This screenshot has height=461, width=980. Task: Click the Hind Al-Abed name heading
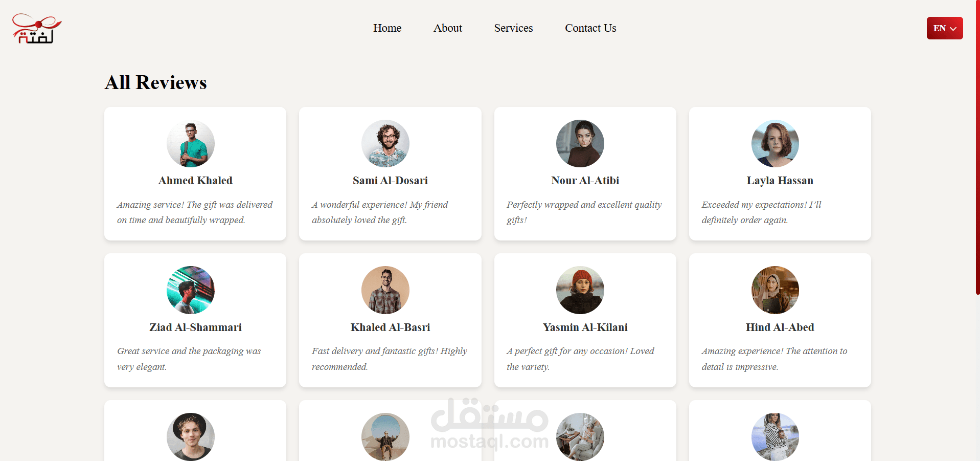tap(780, 327)
